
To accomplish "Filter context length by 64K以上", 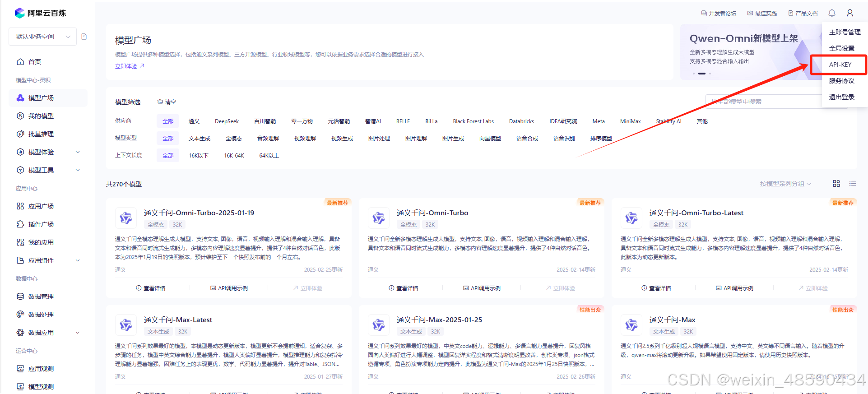I will pos(269,156).
